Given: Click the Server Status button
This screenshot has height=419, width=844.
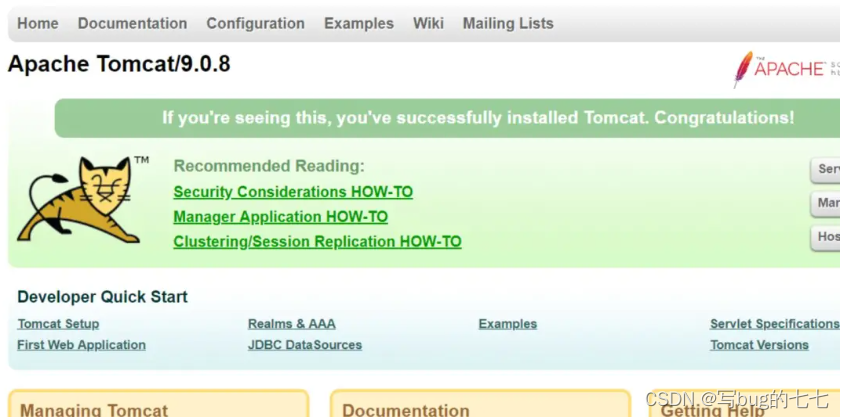Looking at the screenshot, I should 826,170.
